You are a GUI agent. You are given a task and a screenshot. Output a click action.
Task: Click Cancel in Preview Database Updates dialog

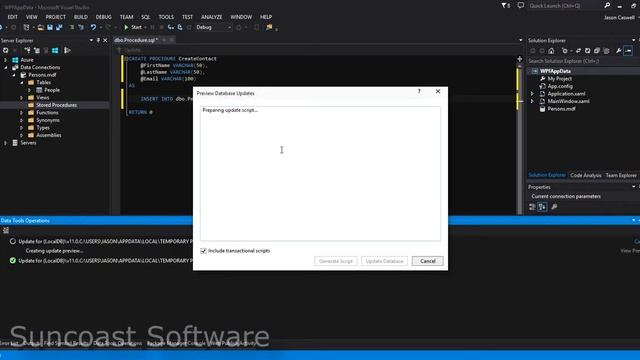(427, 261)
